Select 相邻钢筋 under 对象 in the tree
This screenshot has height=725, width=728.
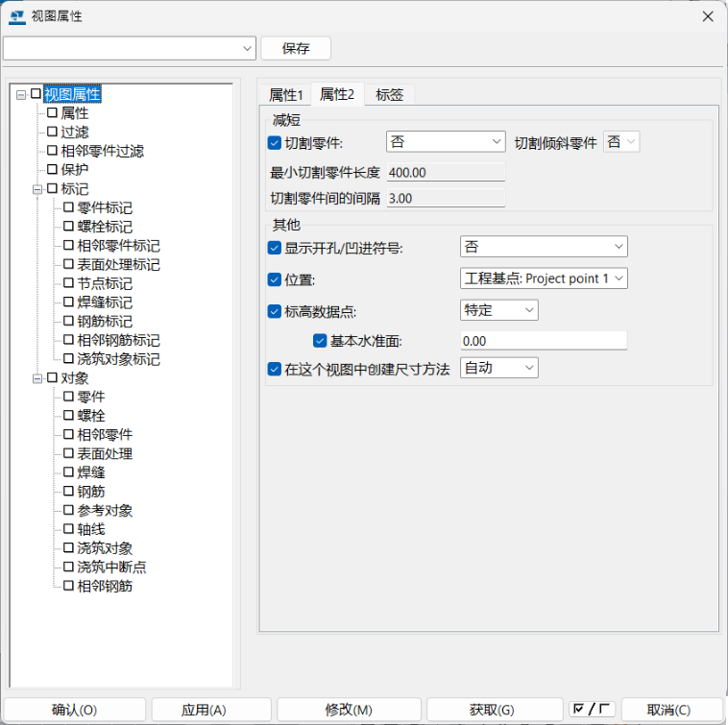click(105, 586)
